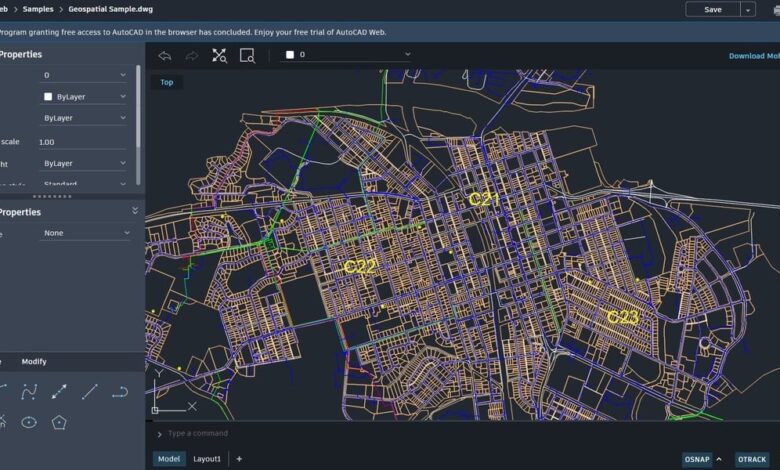Click the C21 label on the map
780x470 pixels.
pyautogui.click(x=484, y=199)
